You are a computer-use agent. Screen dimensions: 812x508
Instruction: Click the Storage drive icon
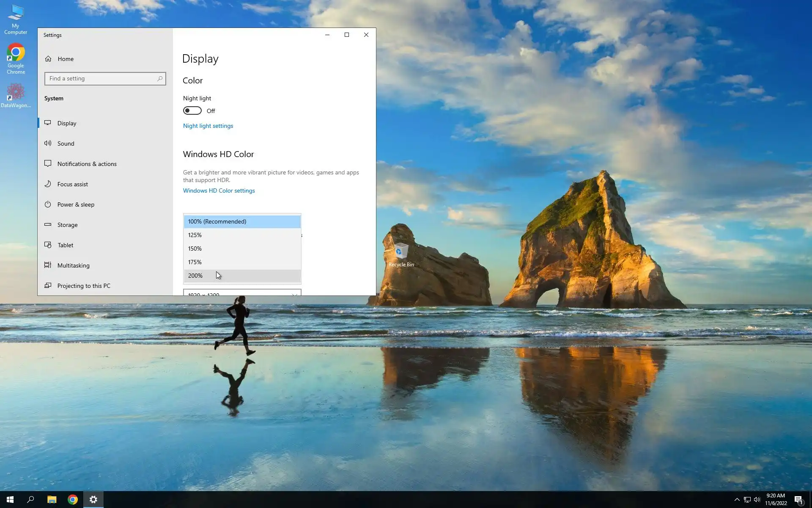click(x=48, y=224)
